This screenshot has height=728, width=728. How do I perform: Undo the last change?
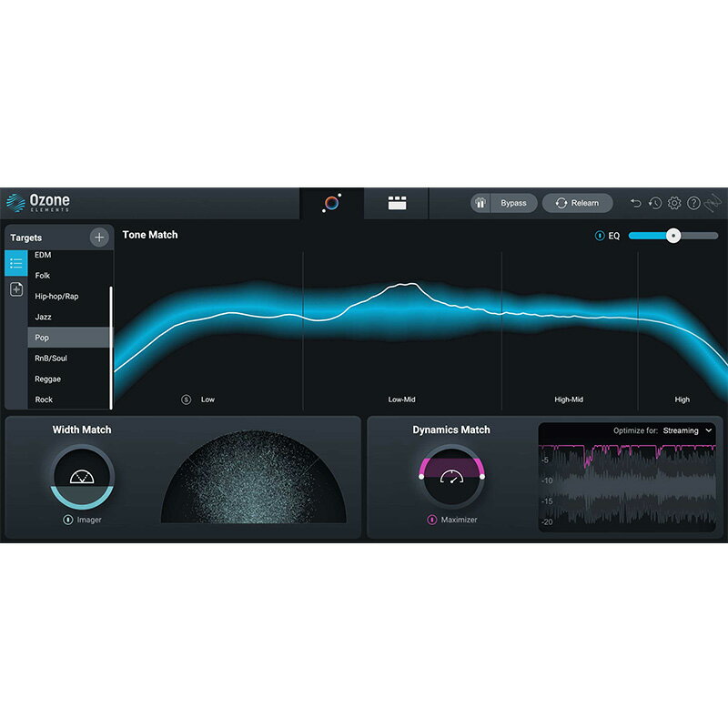(635, 203)
